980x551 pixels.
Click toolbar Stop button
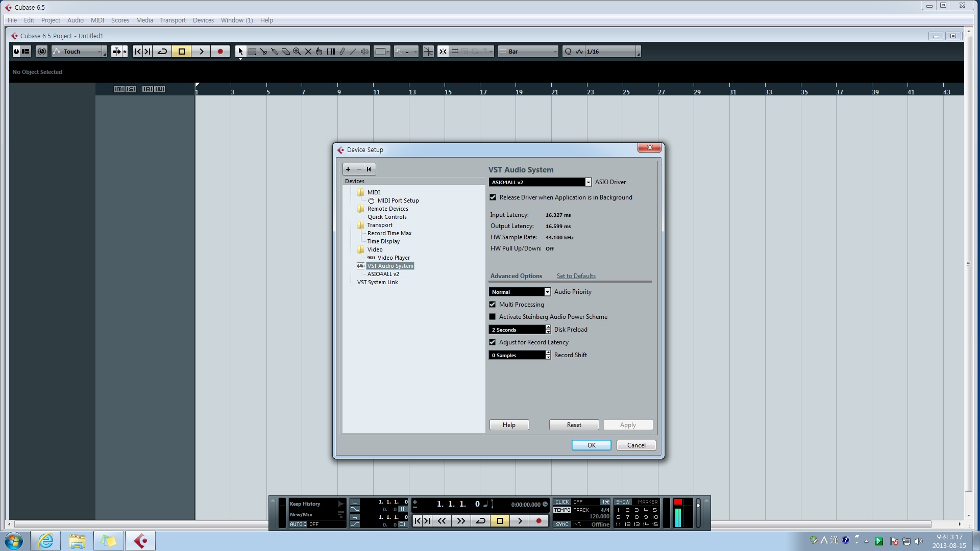(182, 52)
